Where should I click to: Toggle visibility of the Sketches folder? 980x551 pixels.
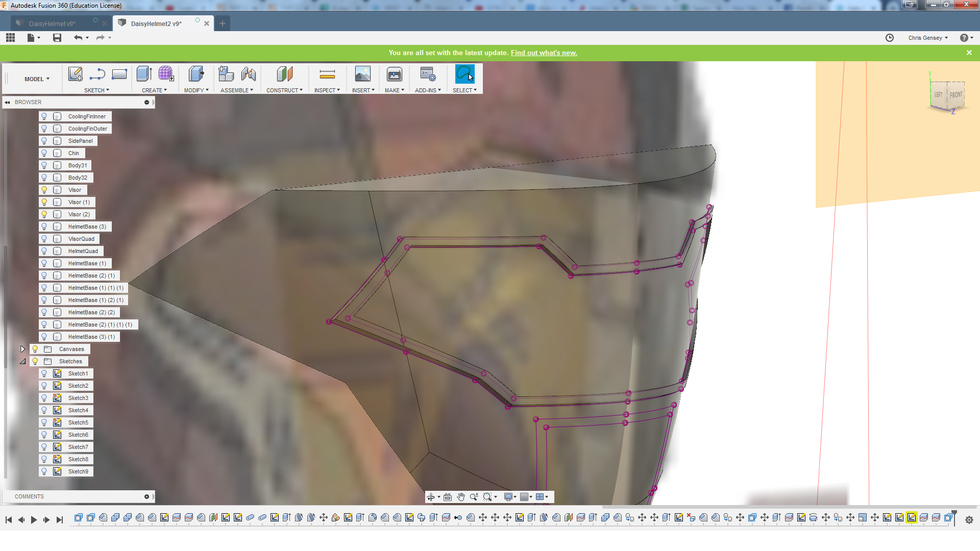(35, 361)
